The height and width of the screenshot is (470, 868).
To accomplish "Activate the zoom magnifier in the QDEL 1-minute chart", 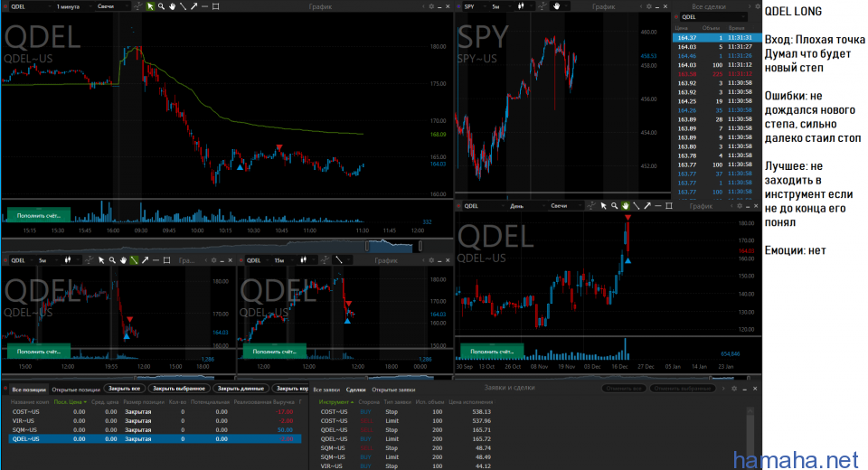I will (x=161, y=6).
